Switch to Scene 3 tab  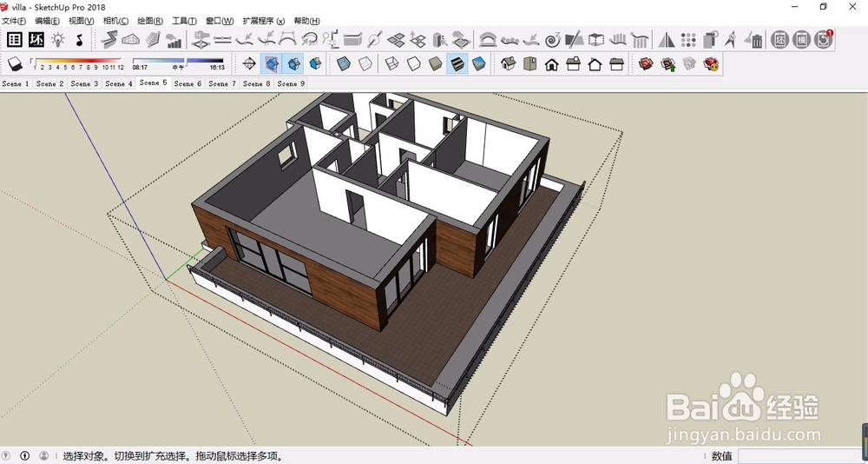tap(84, 83)
